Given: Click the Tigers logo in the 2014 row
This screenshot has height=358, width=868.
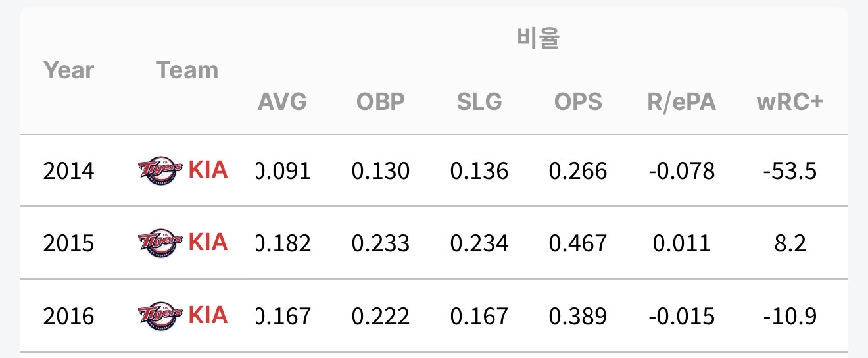Looking at the screenshot, I should tap(160, 170).
